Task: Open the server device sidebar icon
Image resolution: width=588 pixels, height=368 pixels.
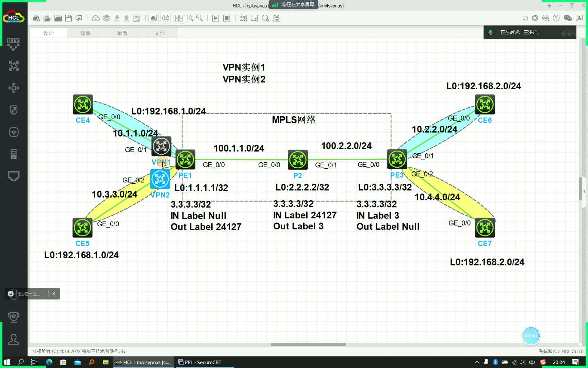Action: 14,154
